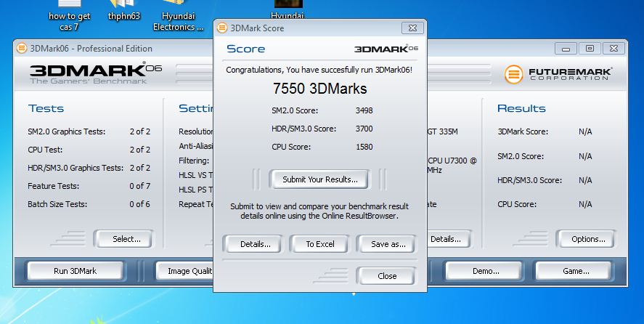Image resolution: width=644 pixels, height=324 pixels.
Task: Click the 'GT 335M' graphics card text
Action: coord(443,131)
